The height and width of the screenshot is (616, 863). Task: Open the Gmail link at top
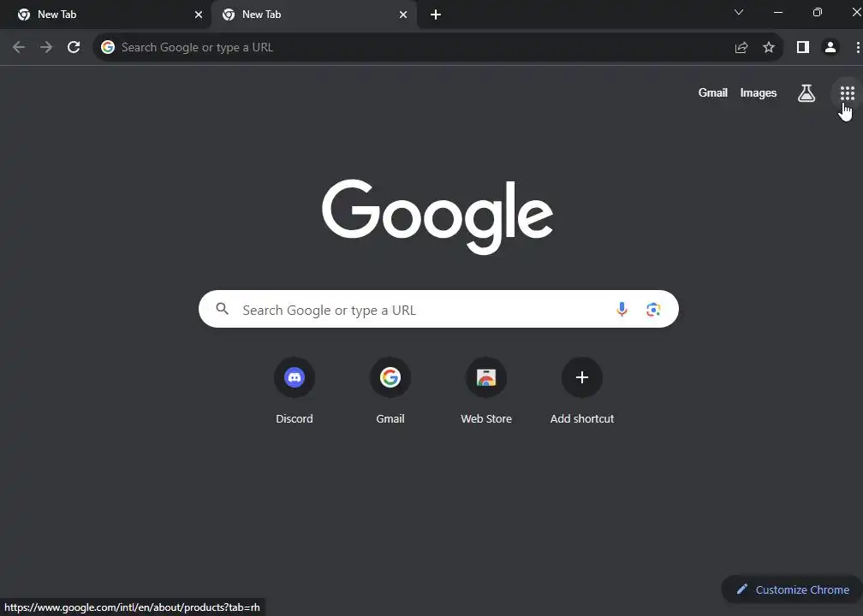click(712, 92)
